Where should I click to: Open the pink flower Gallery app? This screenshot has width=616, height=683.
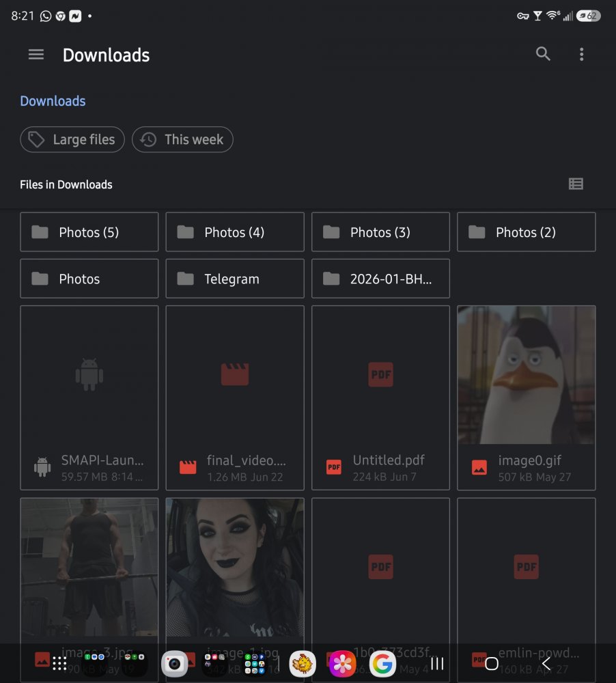[342, 663]
